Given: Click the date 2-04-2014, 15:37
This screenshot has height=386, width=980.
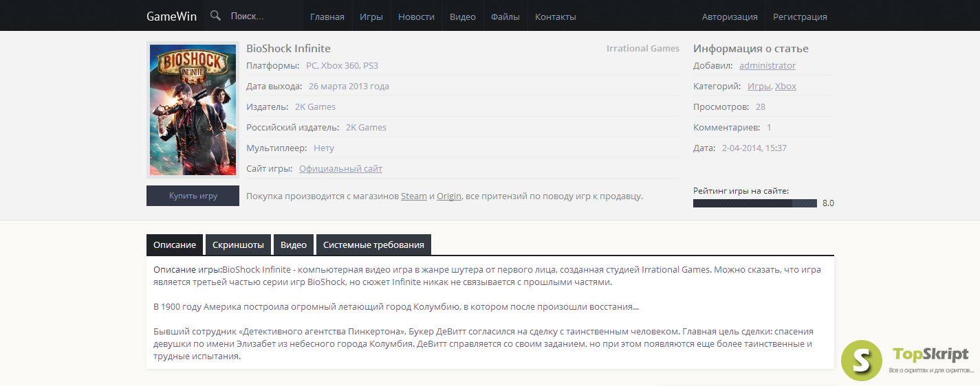Looking at the screenshot, I should [754, 148].
